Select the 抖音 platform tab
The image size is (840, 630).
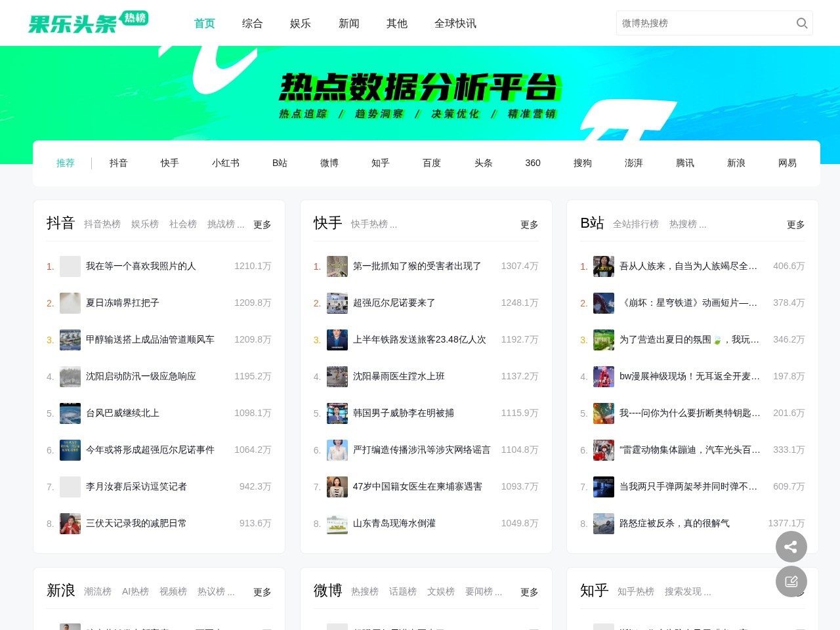tap(119, 163)
